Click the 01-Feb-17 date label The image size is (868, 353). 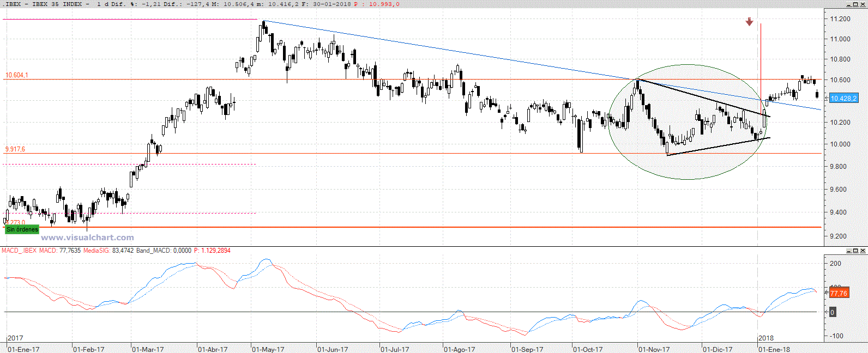point(89,349)
